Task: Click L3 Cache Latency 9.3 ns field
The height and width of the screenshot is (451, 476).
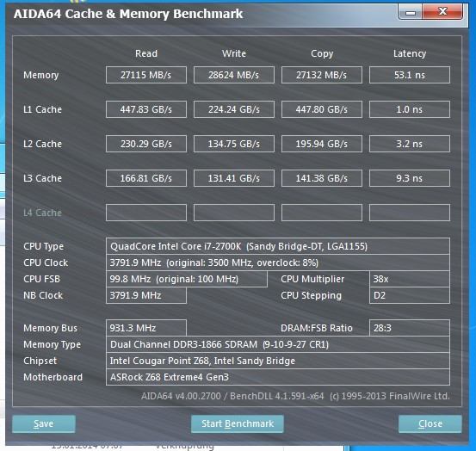Action: (x=410, y=178)
